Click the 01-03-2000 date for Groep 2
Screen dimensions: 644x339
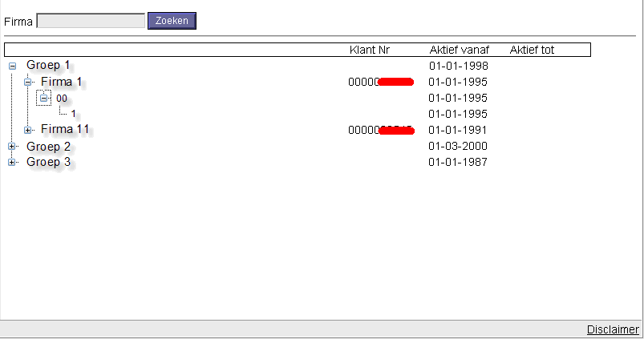(458, 147)
